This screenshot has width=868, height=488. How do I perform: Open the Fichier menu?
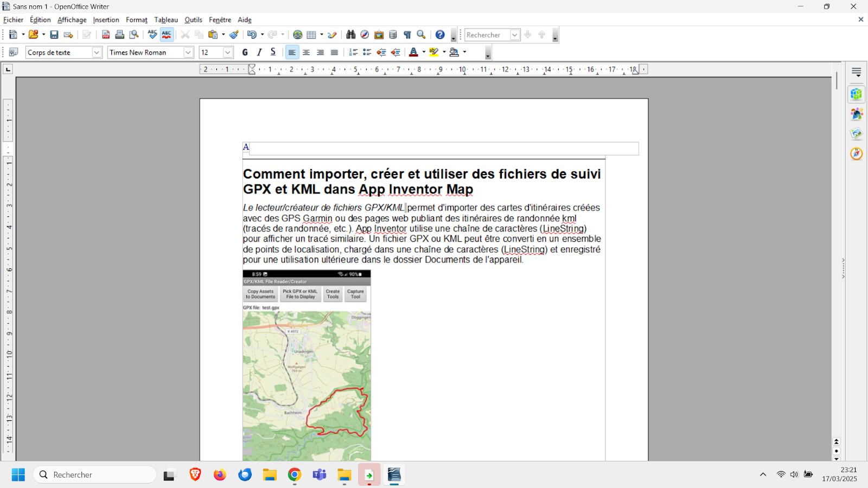click(x=14, y=20)
